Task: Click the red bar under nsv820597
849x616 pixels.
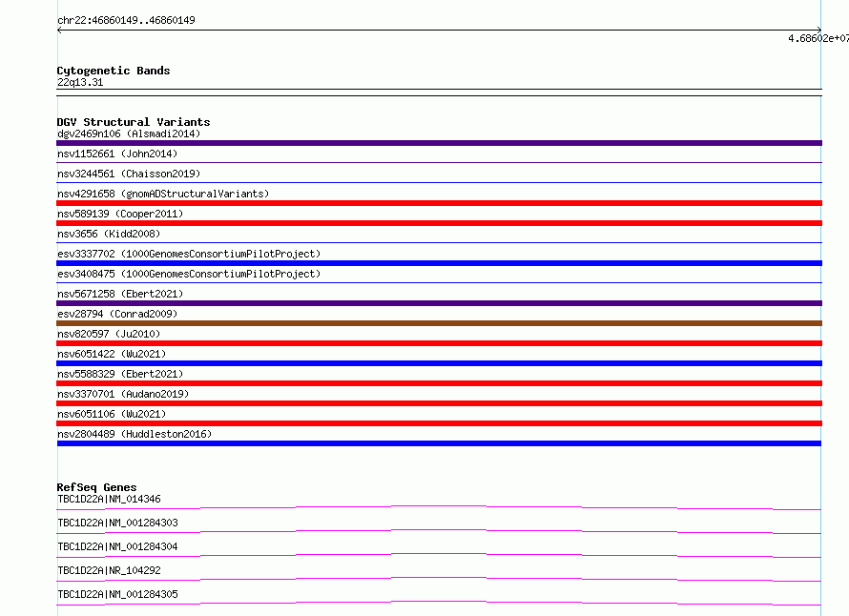Action: pos(439,343)
